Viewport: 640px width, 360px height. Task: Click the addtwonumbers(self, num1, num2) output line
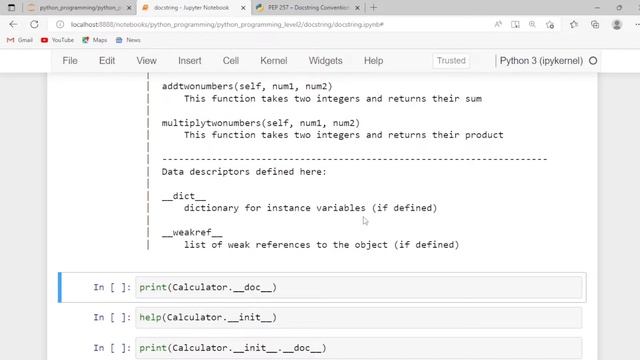coord(247,87)
